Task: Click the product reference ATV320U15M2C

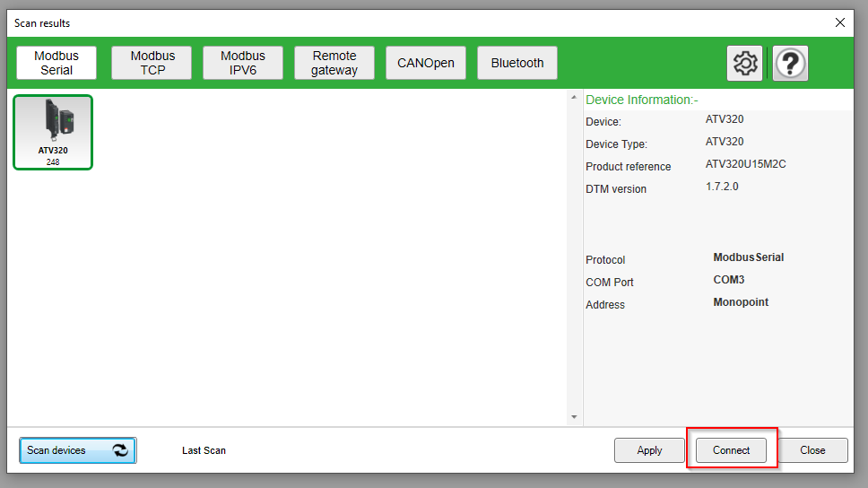Action: 746,164
